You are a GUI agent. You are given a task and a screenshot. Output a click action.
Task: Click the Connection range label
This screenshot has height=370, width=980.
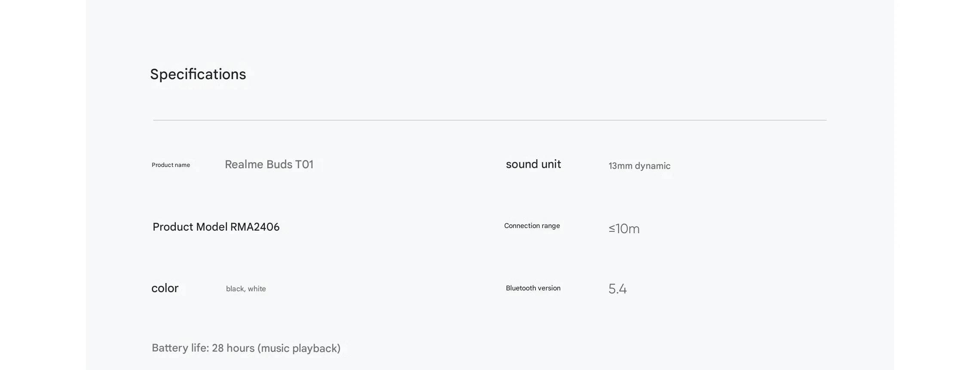coord(532,226)
